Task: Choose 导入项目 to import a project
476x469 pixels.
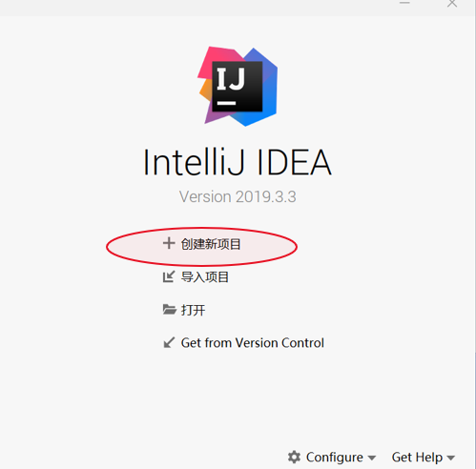Action: (x=205, y=277)
